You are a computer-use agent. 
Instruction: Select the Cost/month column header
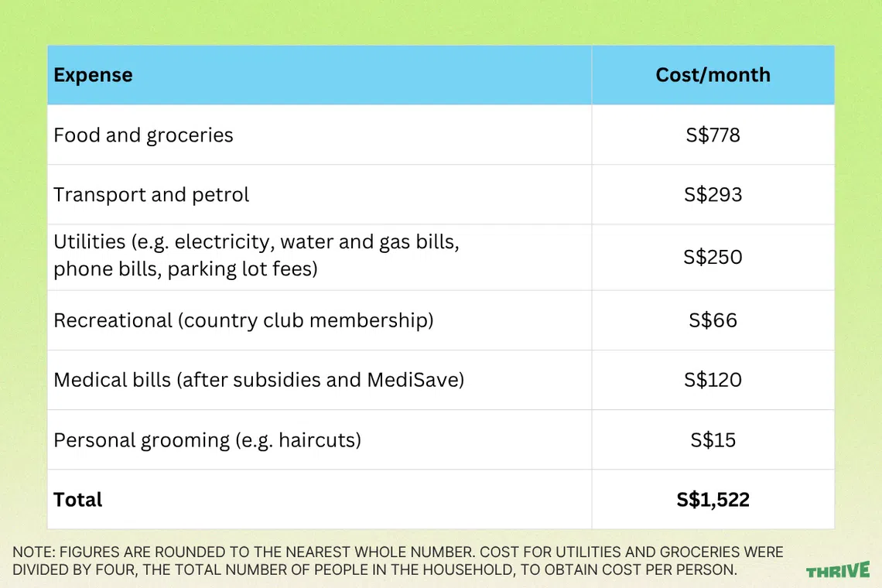click(x=713, y=75)
